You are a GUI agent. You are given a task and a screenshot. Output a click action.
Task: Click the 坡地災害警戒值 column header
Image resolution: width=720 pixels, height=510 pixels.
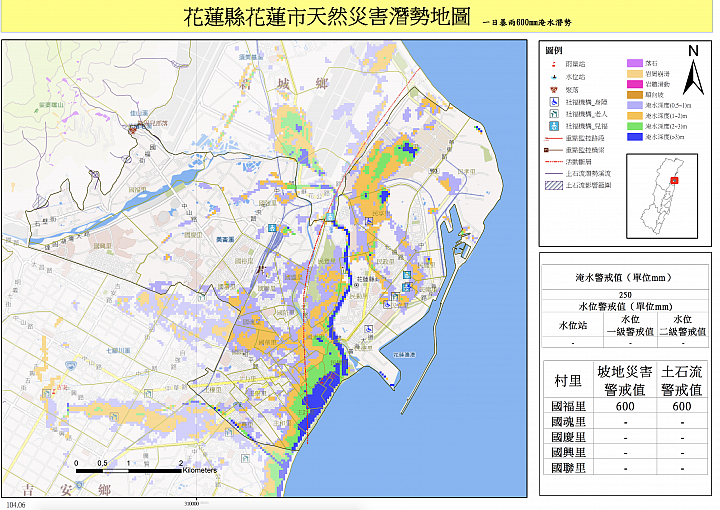coord(624,379)
